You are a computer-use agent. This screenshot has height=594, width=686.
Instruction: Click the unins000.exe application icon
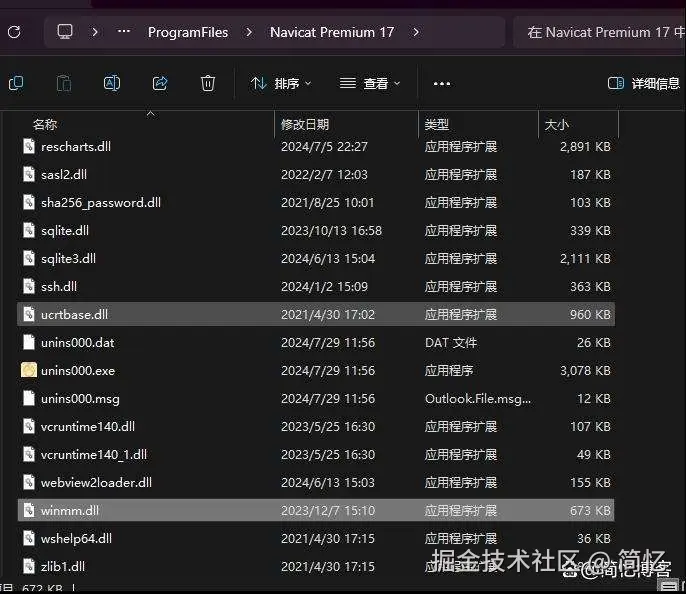(x=29, y=370)
